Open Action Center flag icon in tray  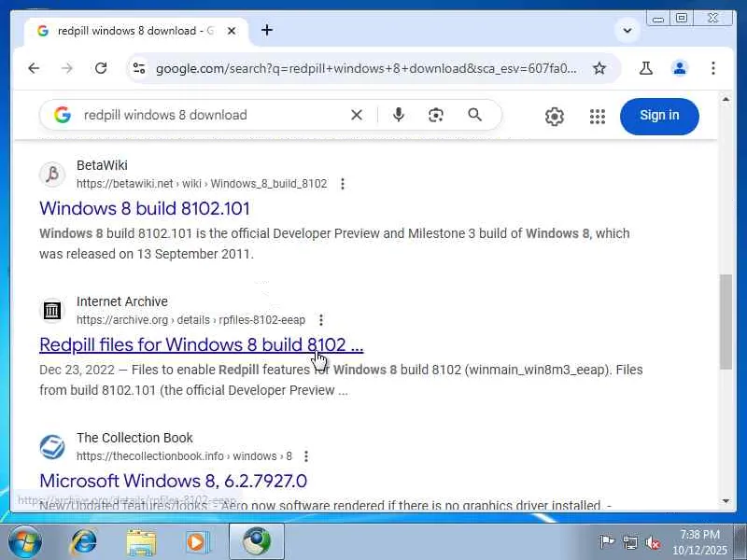click(x=607, y=542)
